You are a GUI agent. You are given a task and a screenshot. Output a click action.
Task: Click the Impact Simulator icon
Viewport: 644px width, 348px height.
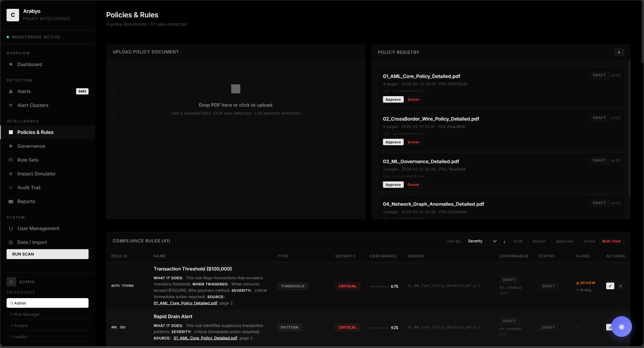(x=11, y=174)
